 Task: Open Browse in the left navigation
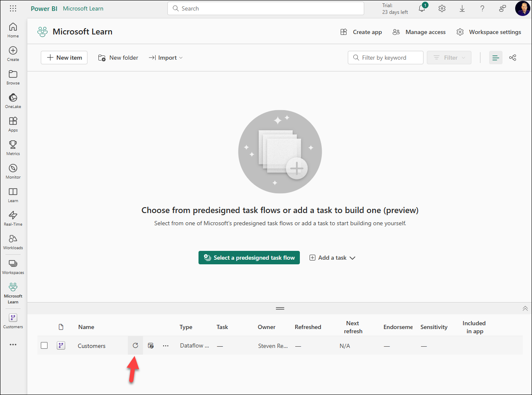pos(13,77)
